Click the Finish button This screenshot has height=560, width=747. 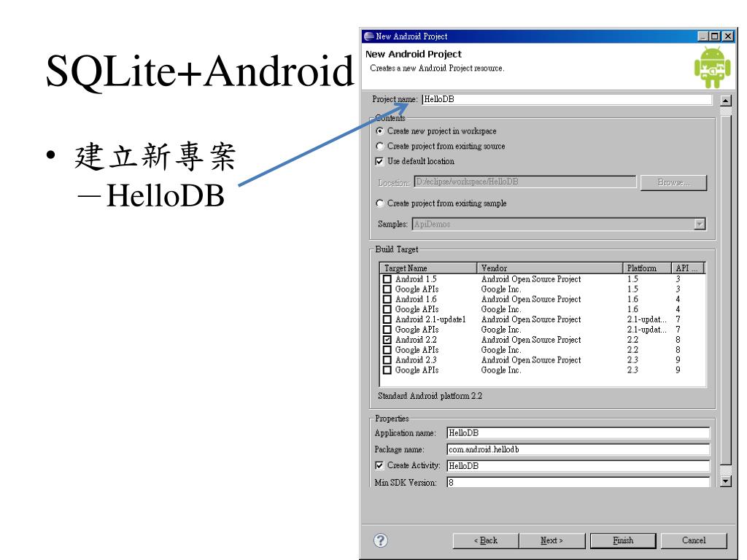(623, 540)
